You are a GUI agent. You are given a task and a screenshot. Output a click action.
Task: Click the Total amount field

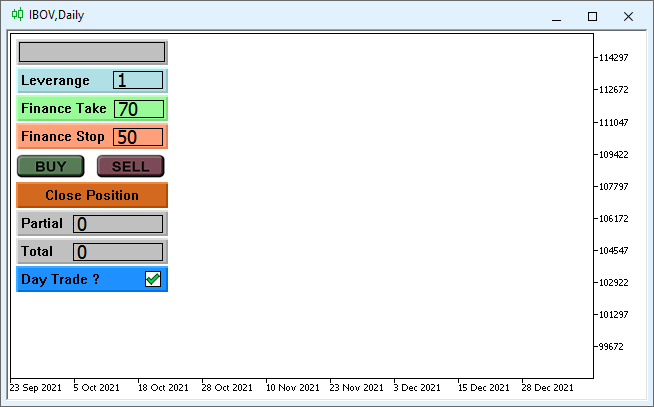(x=118, y=252)
